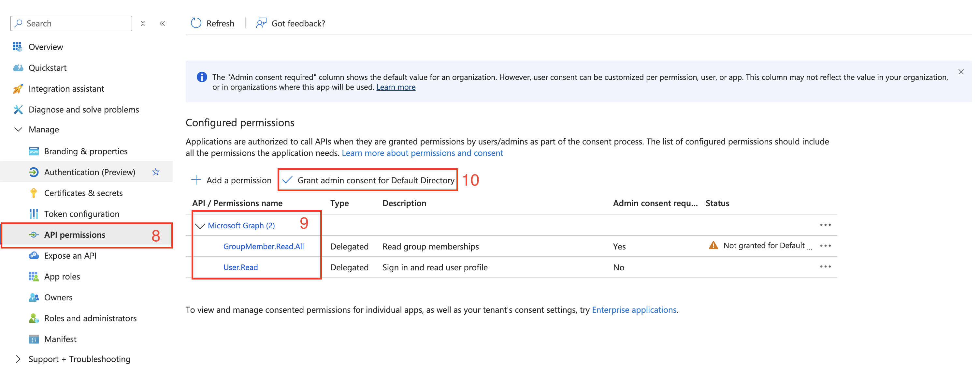This screenshot has height=377, width=980.
Task: Open the Manifest editor
Action: (x=61, y=339)
